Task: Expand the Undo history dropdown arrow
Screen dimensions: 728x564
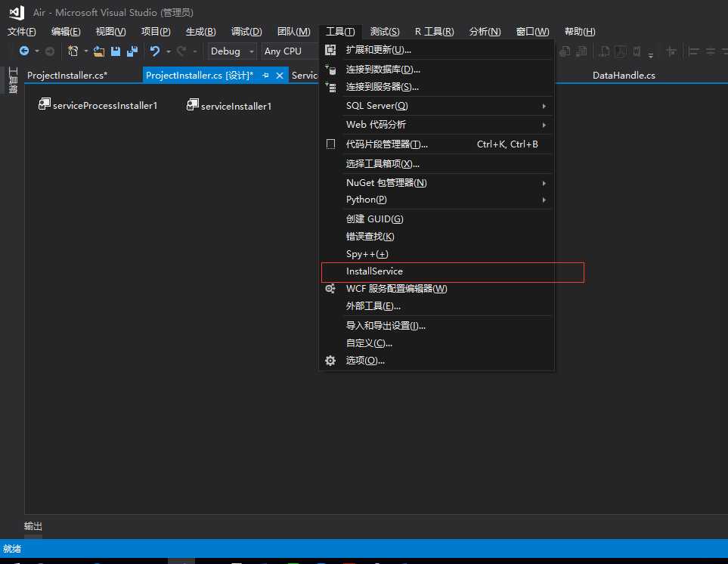Action: [169, 51]
